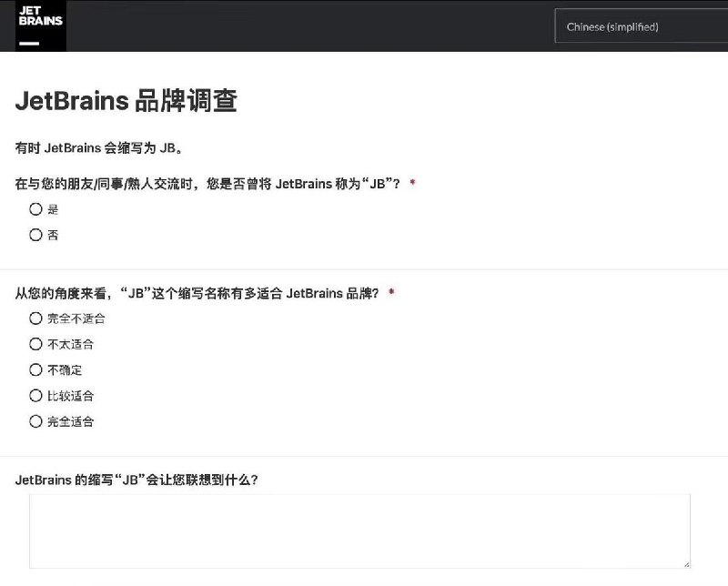Click the question about calling JetBrains “JB”
Viewport: 728px width, 586px height.
207,184
